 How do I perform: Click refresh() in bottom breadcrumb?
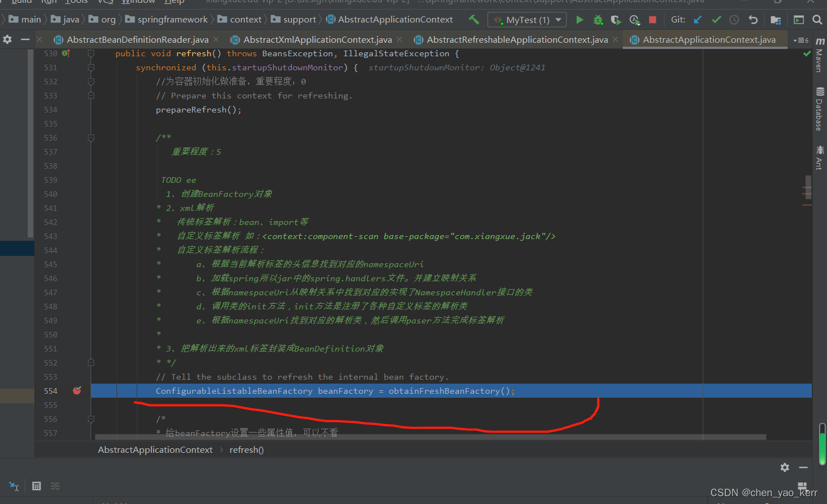tap(246, 450)
